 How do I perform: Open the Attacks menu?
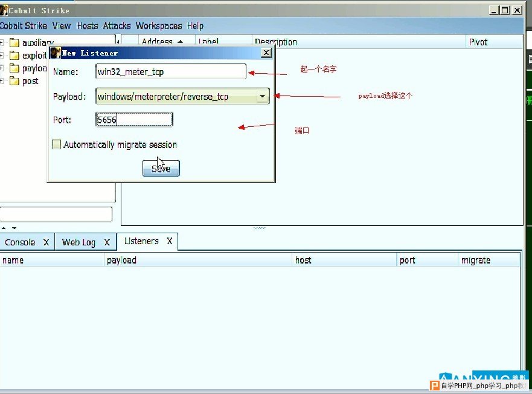117,26
